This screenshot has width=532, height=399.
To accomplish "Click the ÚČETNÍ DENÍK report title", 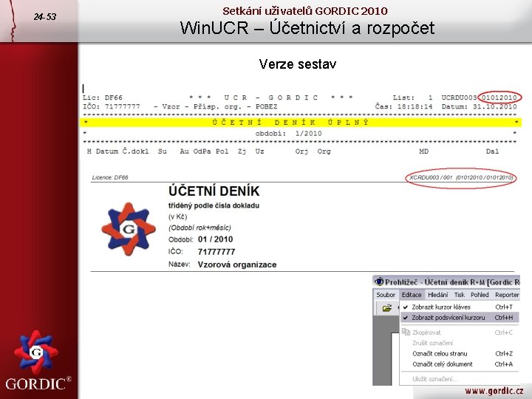I will click(214, 191).
